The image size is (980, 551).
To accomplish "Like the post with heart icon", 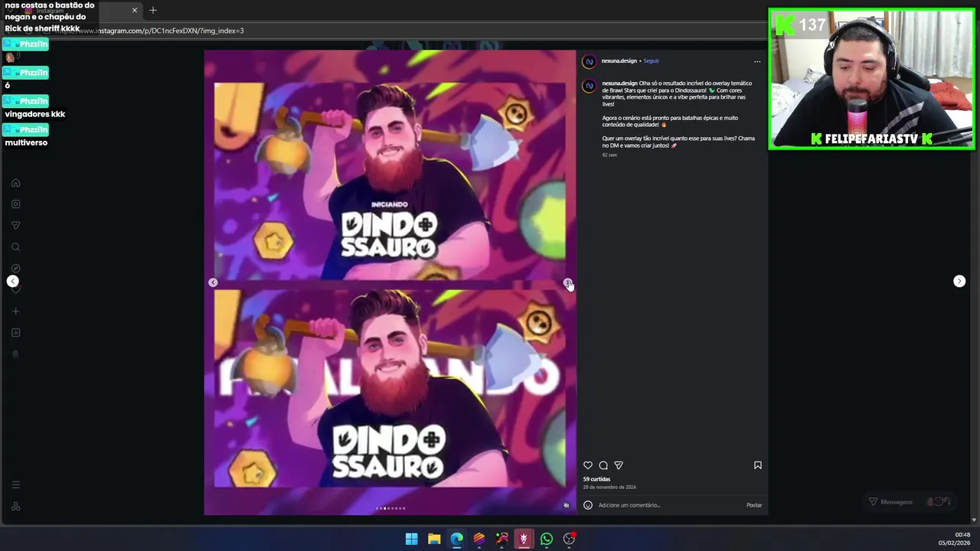I will point(588,465).
